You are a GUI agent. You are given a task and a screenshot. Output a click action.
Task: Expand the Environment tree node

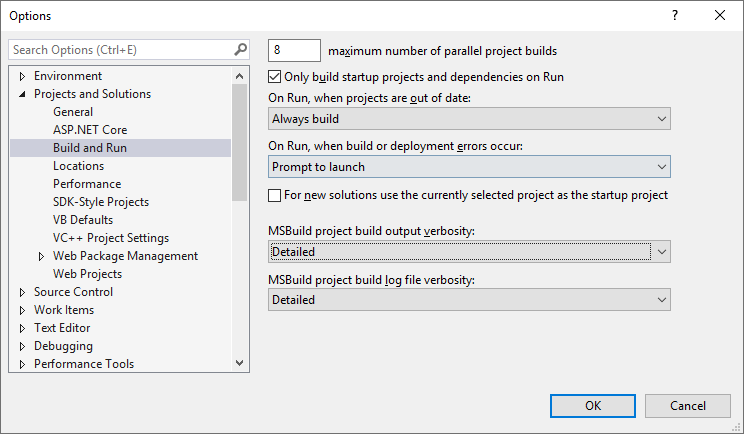(22, 76)
